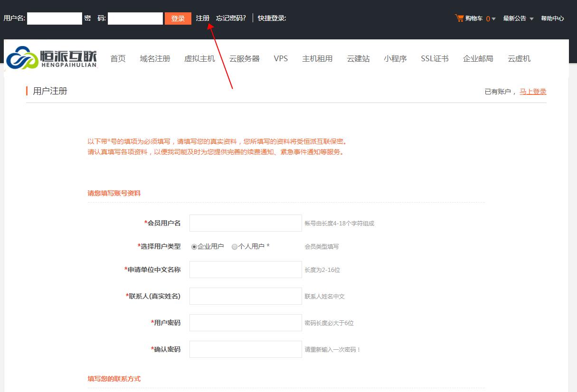Click the 忘记密码? link
577x392 pixels.
click(231, 18)
